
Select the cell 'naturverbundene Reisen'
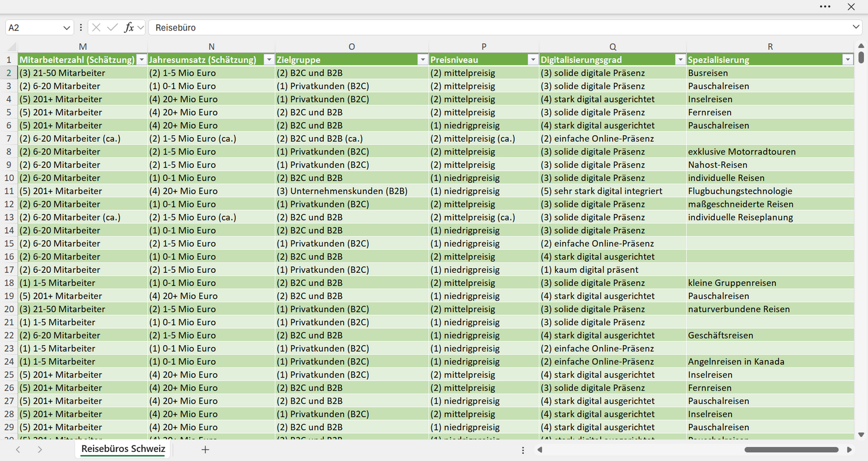(x=770, y=310)
